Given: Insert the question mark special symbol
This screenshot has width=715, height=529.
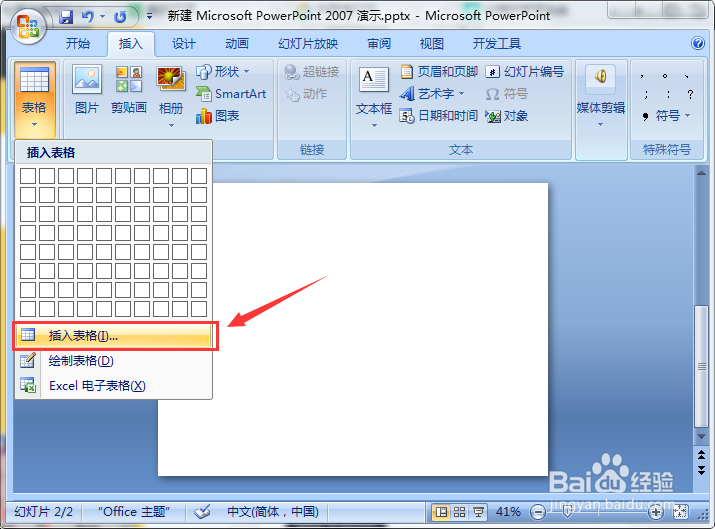Looking at the screenshot, I should coord(690,94).
